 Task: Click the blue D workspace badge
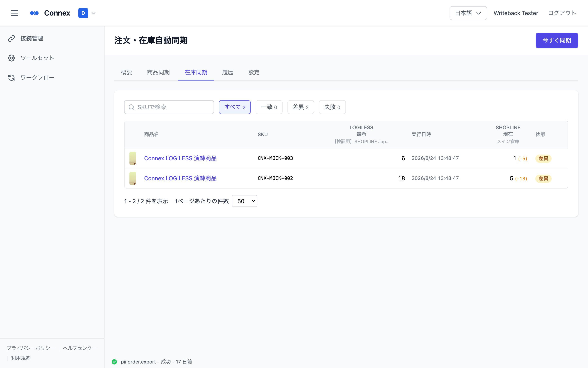tap(83, 13)
